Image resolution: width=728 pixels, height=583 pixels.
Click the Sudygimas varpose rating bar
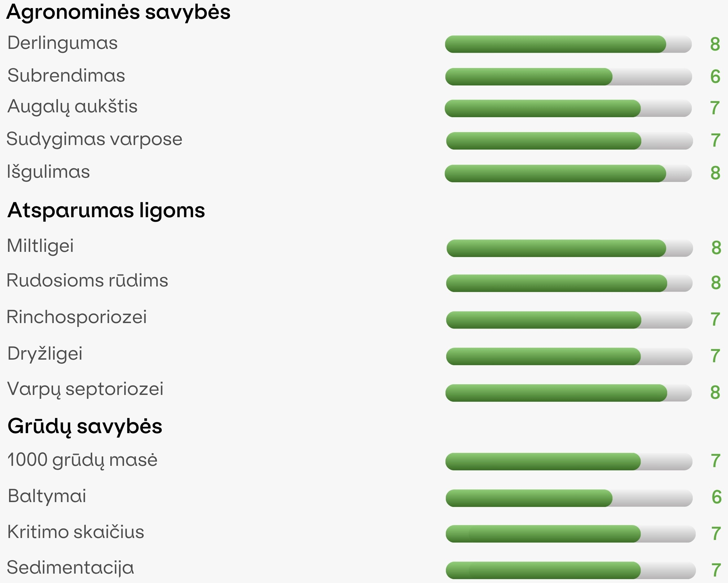pos(570,140)
